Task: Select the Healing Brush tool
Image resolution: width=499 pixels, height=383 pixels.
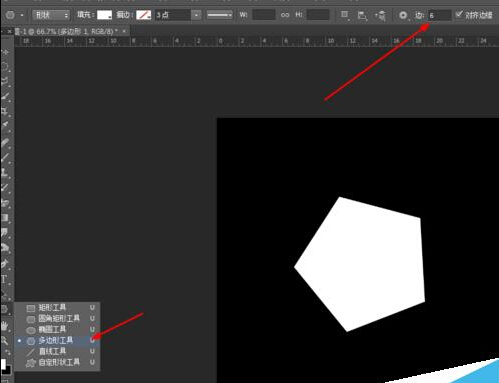Action: pyautogui.click(x=5, y=143)
